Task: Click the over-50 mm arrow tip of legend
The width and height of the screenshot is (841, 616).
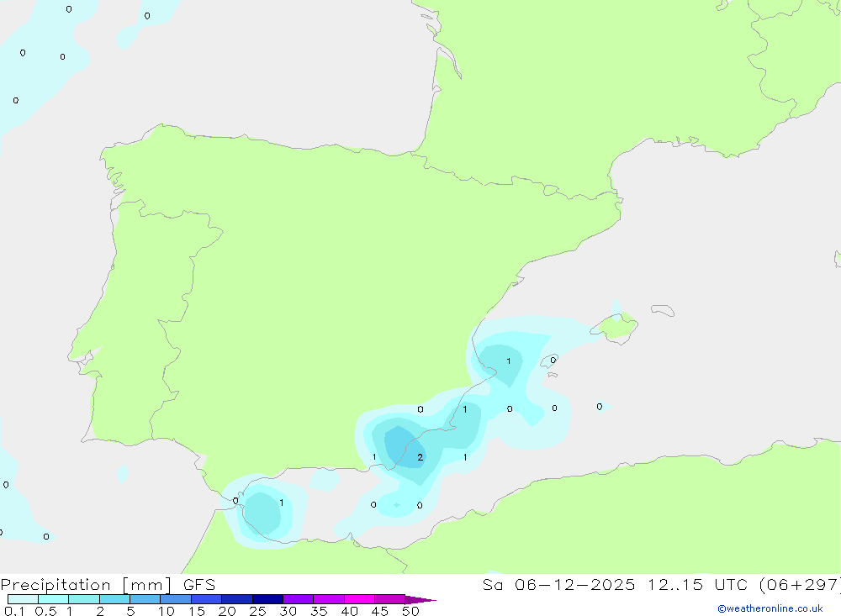Action: [420, 599]
